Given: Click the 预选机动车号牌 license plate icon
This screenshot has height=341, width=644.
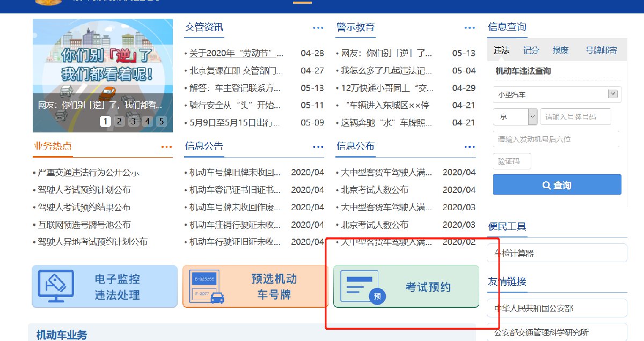Looking at the screenshot, I should (207, 286).
